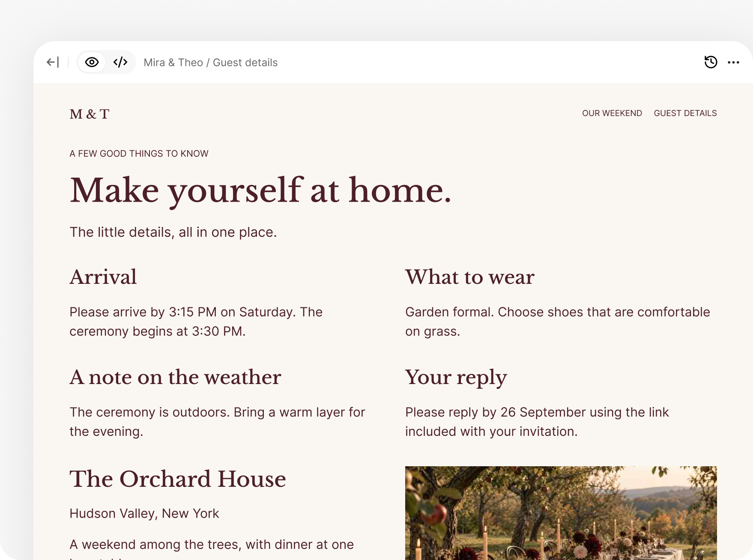Click the A note on the weather heading
The width and height of the screenshot is (753, 560).
175,377
